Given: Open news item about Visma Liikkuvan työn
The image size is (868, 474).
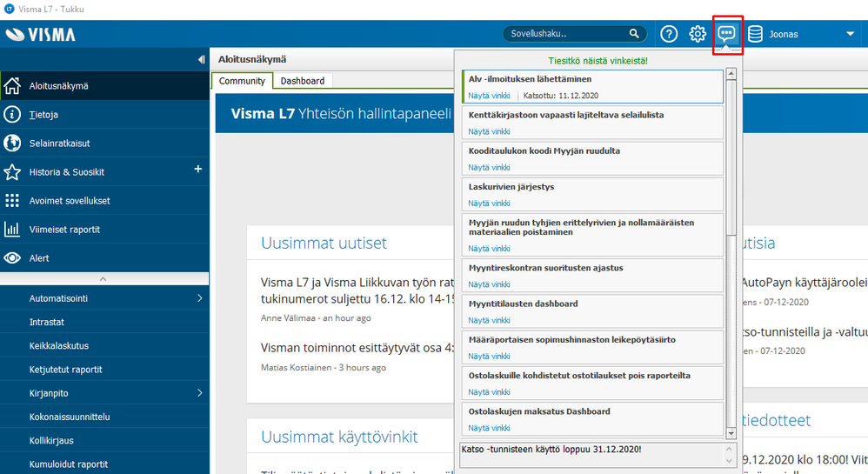Looking at the screenshot, I should click(357, 290).
